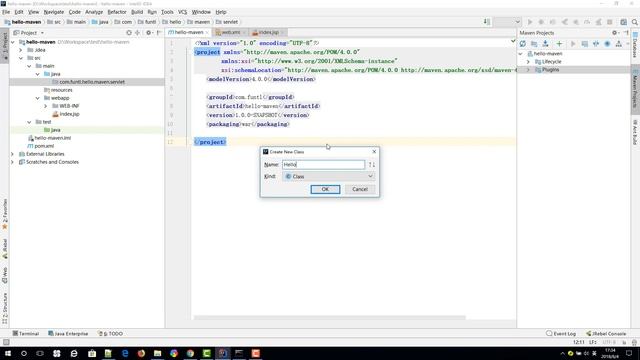Open the Favorites side tab

(4, 214)
